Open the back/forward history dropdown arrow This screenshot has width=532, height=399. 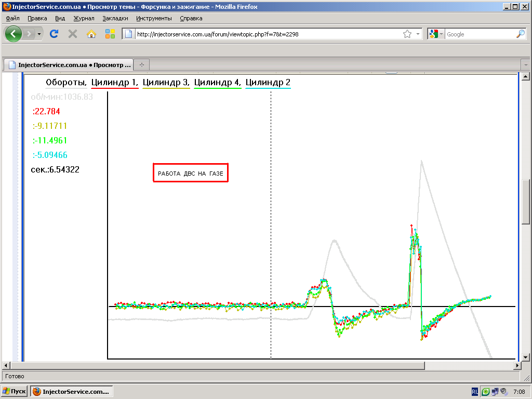coord(39,34)
